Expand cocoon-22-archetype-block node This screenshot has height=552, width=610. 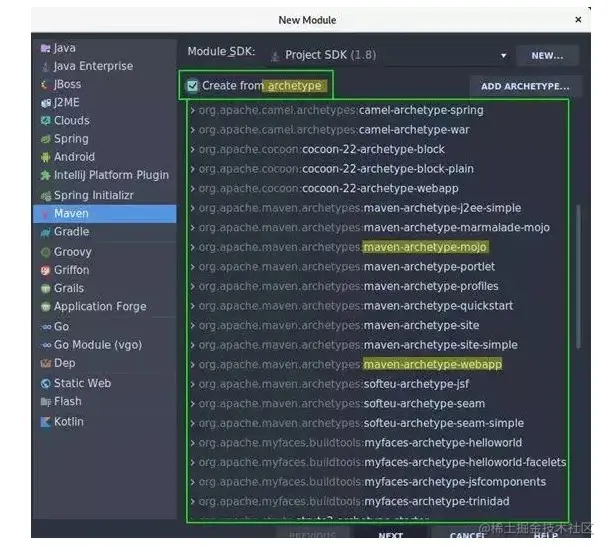pos(193,150)
